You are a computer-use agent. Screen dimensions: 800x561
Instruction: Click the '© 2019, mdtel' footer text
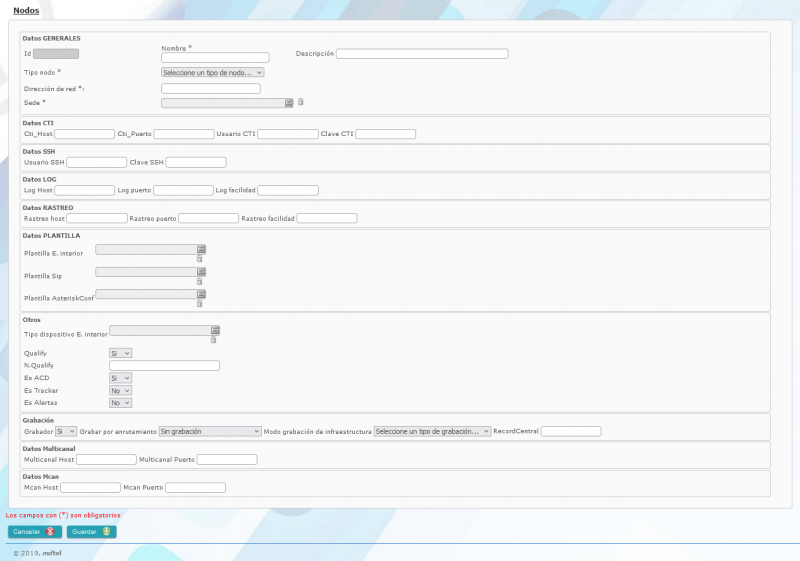[37, 553]
